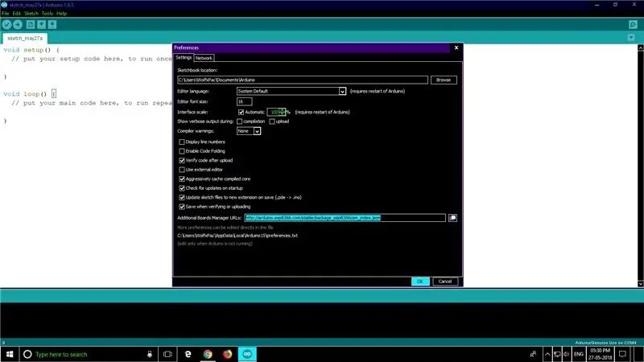Enable Code Folding checkbox

182,151
